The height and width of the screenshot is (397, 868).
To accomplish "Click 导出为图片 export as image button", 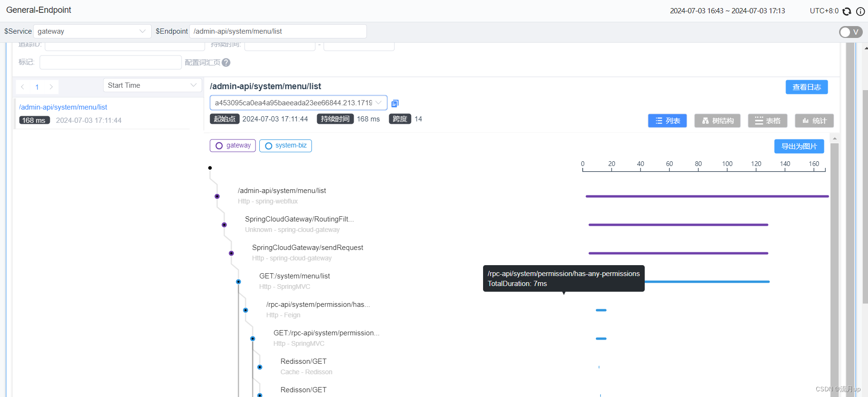I will pos(799,147).
